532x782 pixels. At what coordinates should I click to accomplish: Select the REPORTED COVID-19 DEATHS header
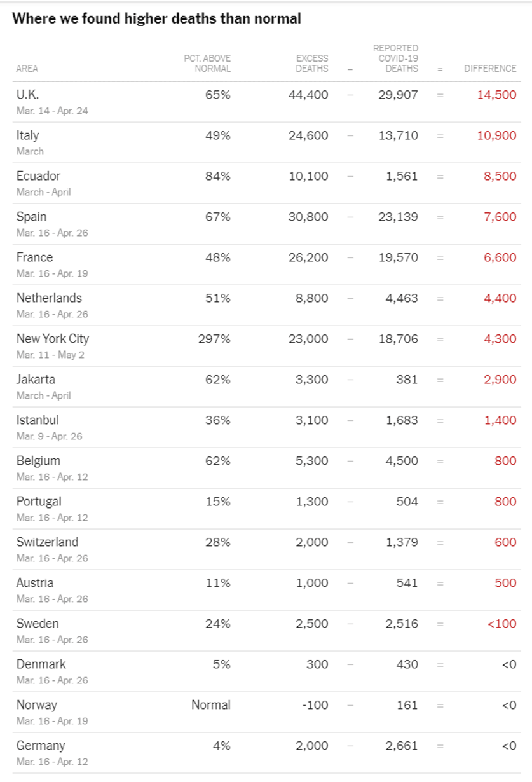coord(395,58)
